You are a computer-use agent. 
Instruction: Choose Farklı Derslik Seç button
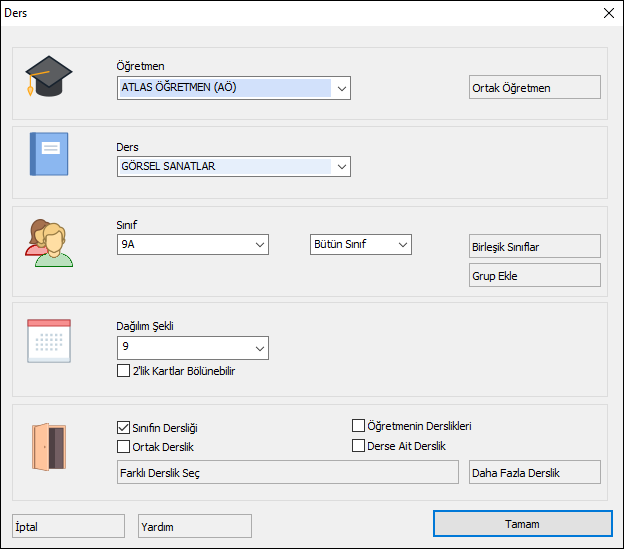point(287,472)
